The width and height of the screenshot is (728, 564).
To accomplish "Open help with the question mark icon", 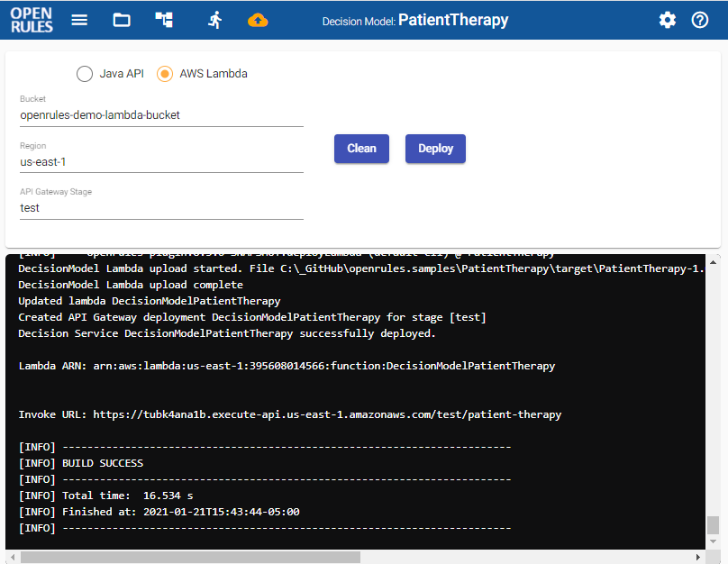I will (700, 20).
